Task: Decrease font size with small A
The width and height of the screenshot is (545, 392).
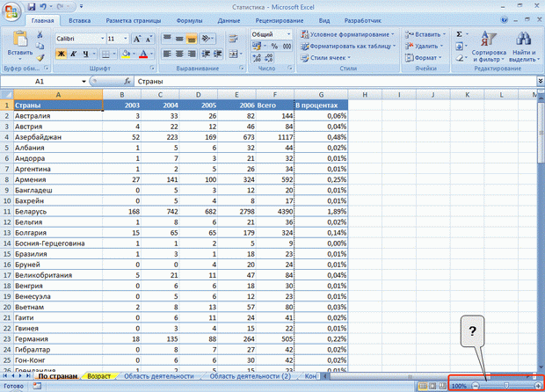Action: click(x=149, y=39)
